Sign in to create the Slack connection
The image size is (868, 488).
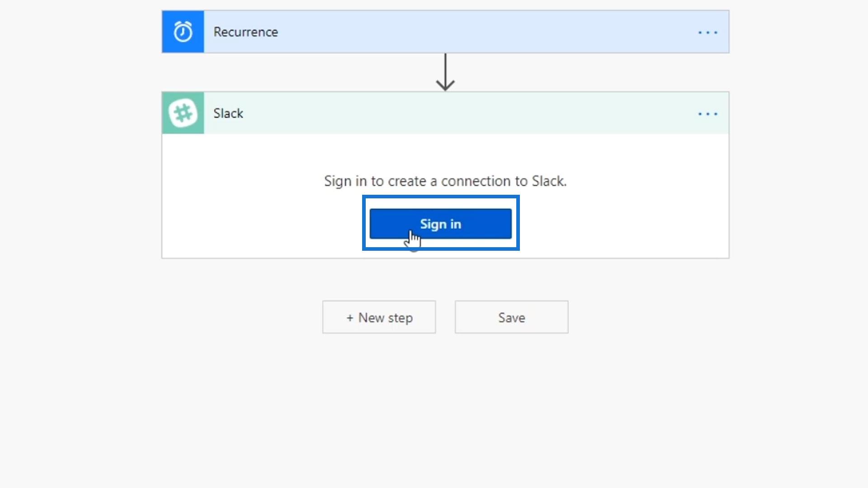click(441, 224)
